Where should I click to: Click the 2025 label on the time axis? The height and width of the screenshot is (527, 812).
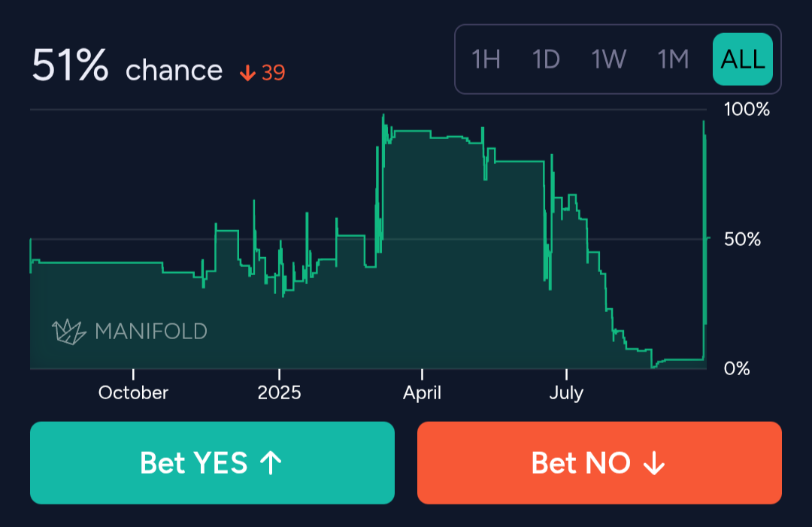(279, 392)
